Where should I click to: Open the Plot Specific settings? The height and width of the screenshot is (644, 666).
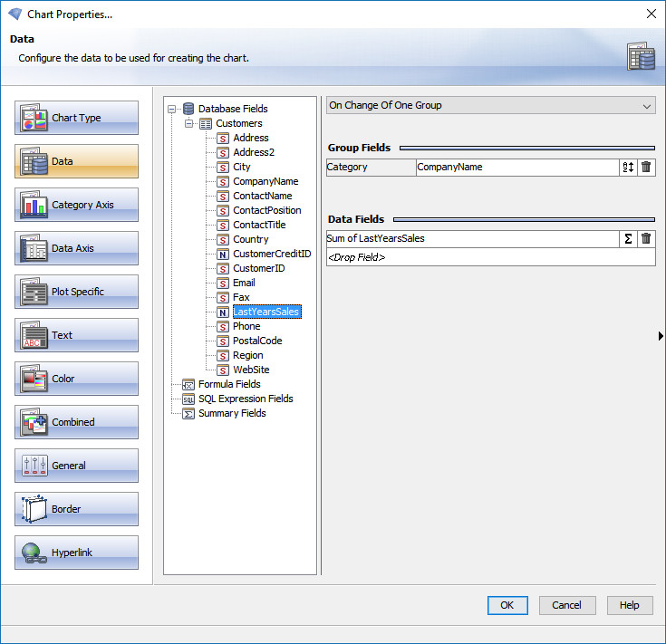pyautogui.click(x=77, y=292)
